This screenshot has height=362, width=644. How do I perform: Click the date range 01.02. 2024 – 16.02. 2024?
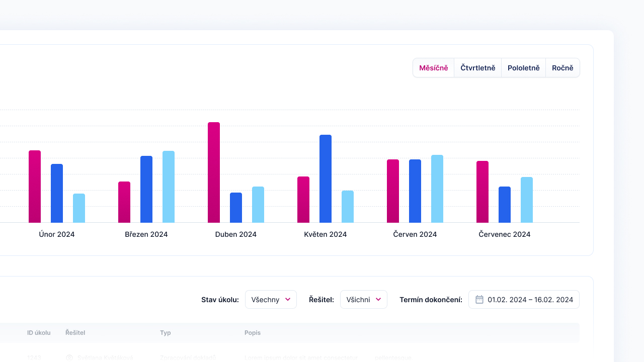[x=530, y=299]
